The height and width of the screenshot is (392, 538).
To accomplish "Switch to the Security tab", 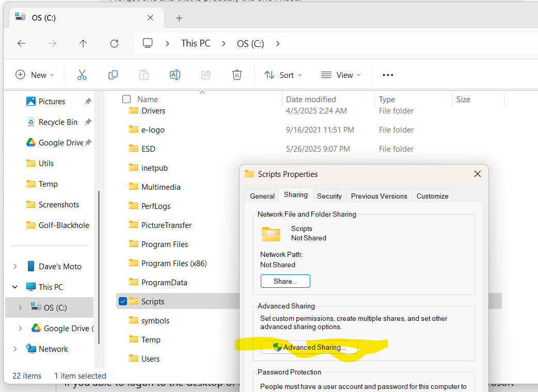I will coord(329,196).
